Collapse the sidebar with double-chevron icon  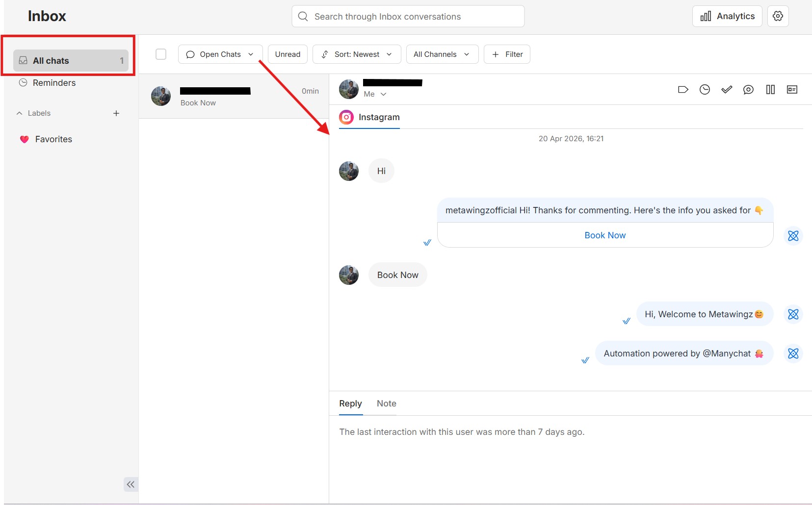click(x=131, y=484)
